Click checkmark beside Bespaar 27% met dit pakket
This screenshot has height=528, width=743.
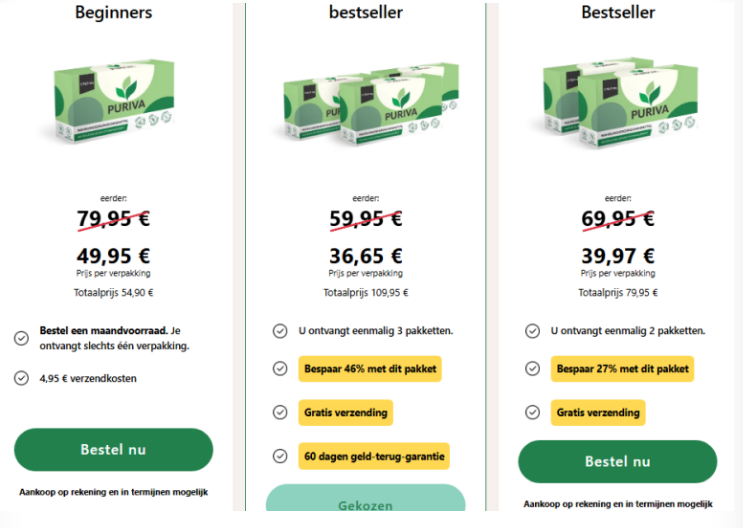pyautogui.click(x=532, y=369)
